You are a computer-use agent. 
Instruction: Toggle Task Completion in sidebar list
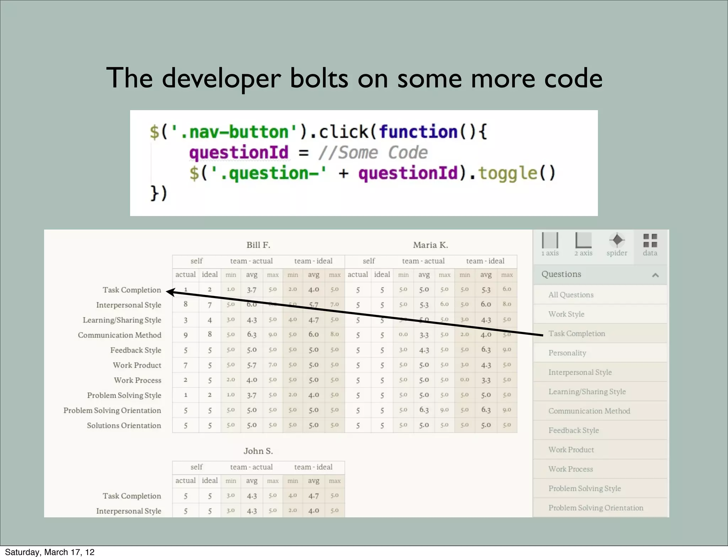click(600, 333)
